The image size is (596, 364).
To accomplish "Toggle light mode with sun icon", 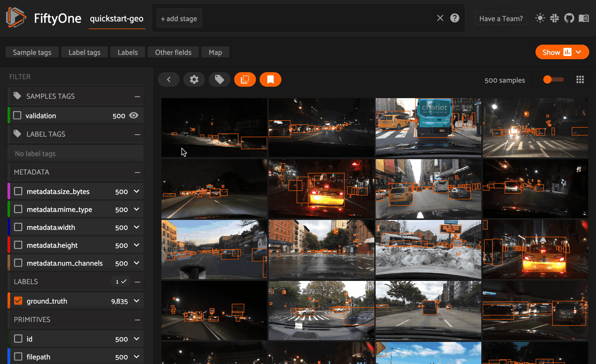I will pos(540,18).
